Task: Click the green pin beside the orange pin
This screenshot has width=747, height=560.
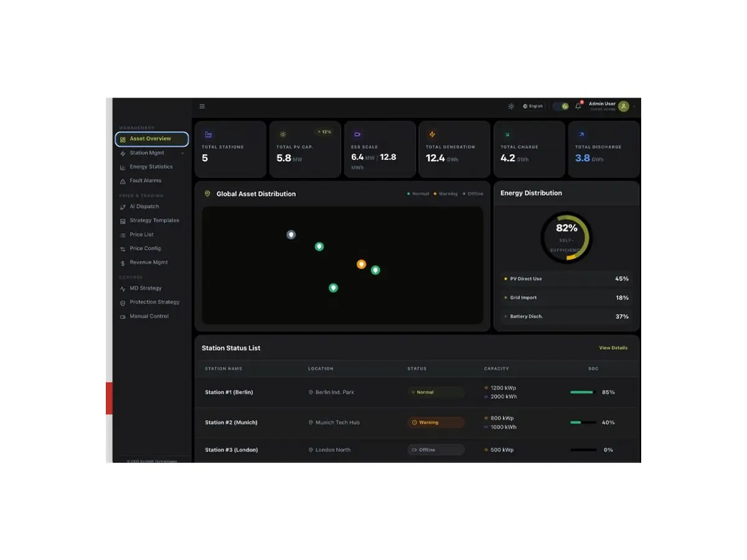Action: pos(375,270)
